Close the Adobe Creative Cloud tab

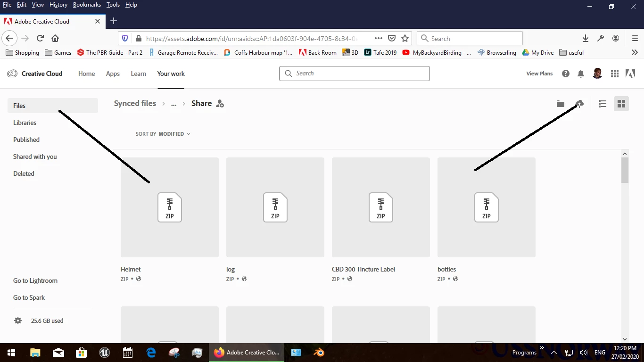98,21
